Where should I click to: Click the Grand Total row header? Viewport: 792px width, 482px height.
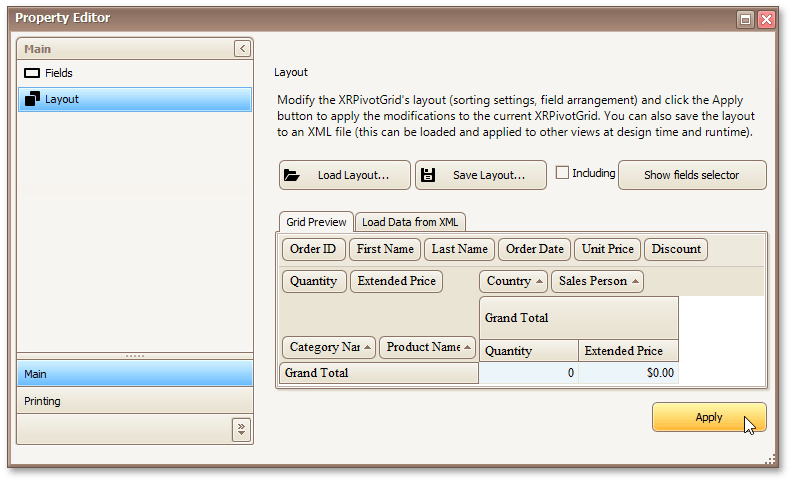pos(379,373)
